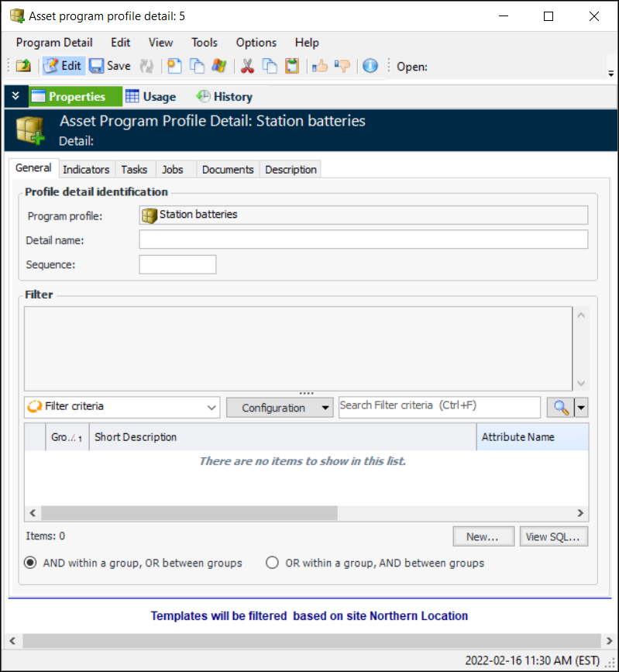
Task: Click the thumbs-down reject icon
Action: [342, 66]
